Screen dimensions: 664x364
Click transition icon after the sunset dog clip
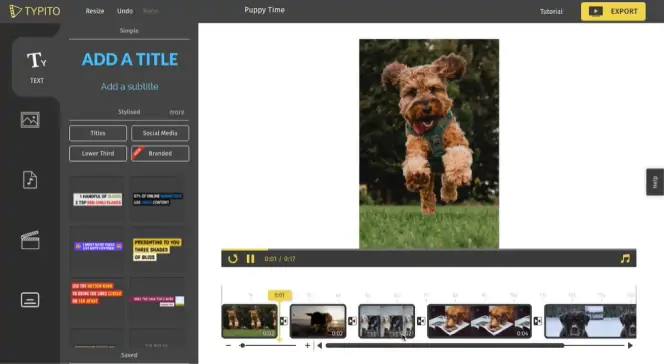(x=352, y=321)
